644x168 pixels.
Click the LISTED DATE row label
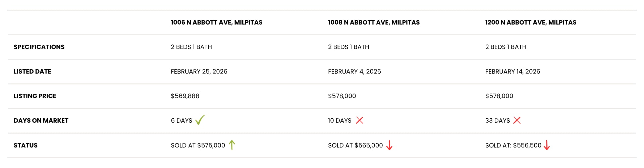pos(32,72)
